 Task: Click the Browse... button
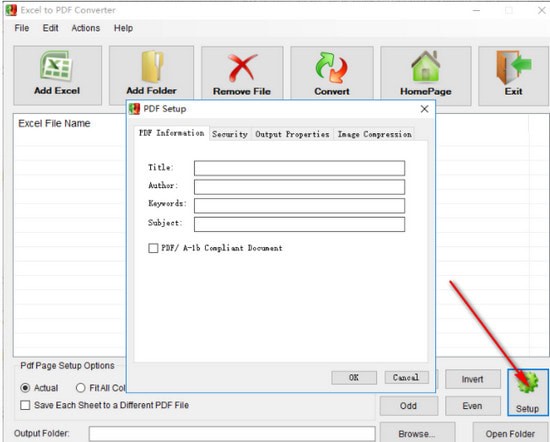click(x=417, y=433)
